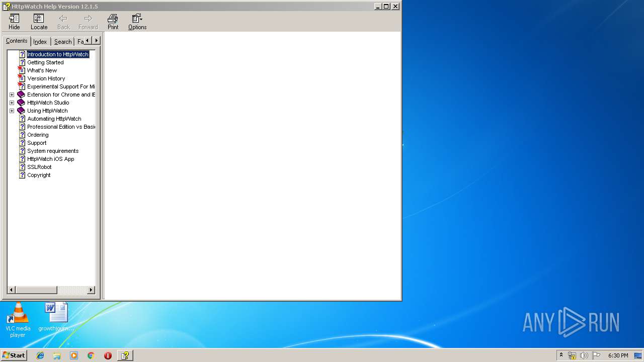Switch to the Search tab
Viewport: 644px width, 362px height.
pos(63,42)
